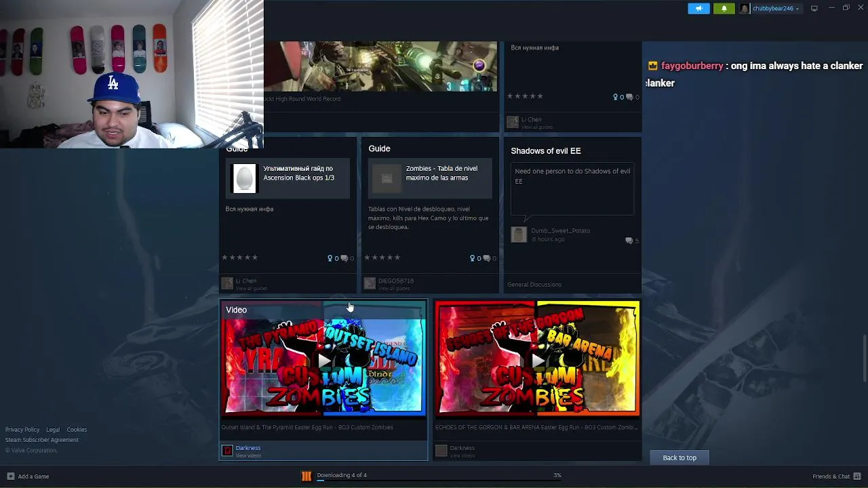The height and width of the screenshot is (488, 868).
Task: Open the DIEGO58718 author name
Action: coord(396,281)
